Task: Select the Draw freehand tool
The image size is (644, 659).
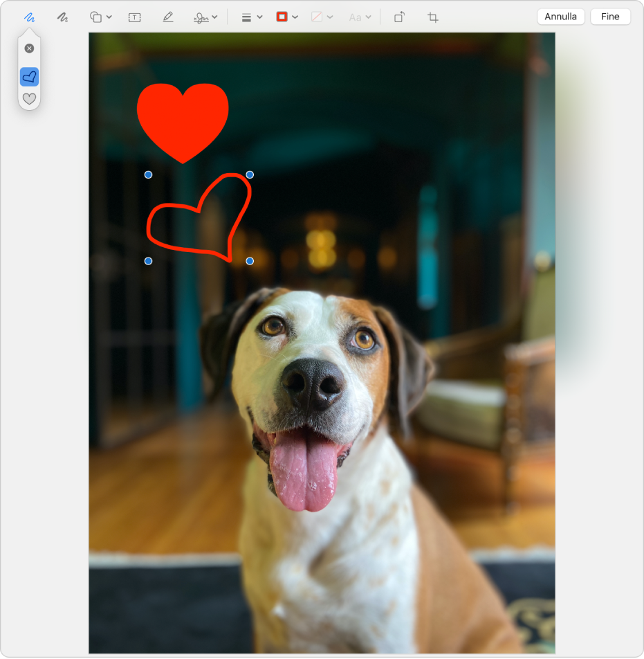Action: pyautogui.click(x=62, y=17)
